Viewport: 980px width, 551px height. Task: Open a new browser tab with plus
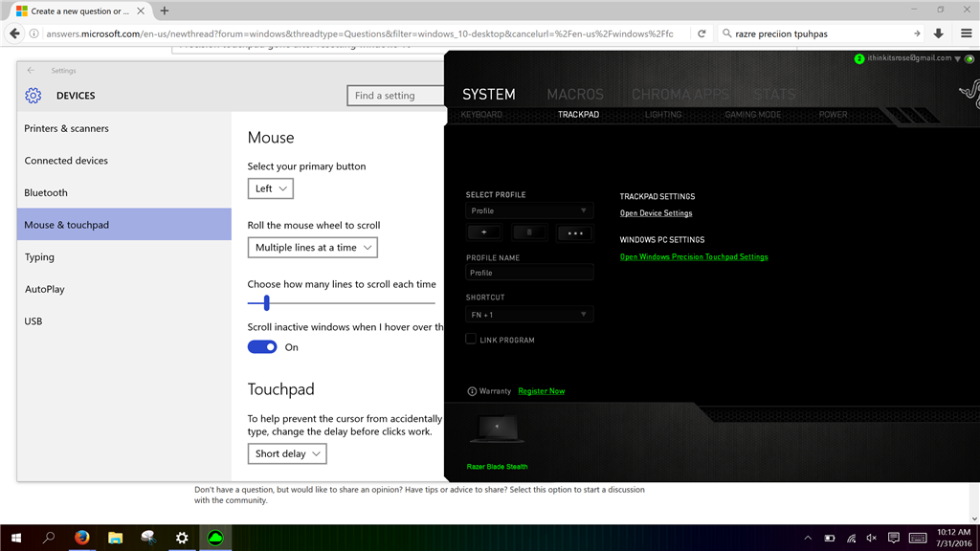[x=165, y=11]
